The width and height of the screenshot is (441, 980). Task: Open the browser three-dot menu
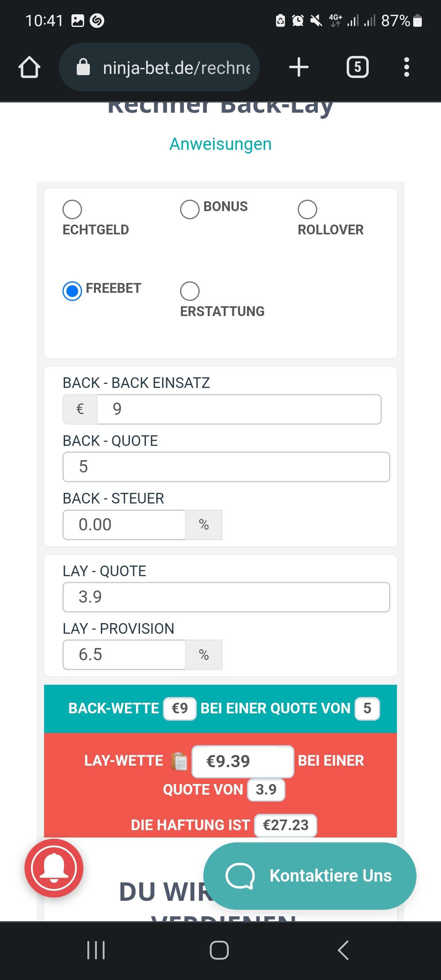point(406,67)
